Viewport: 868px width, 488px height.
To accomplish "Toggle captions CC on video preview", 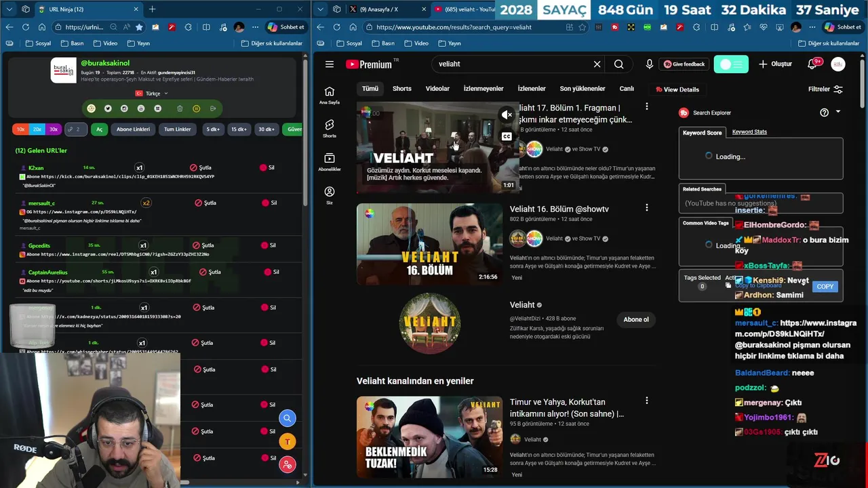I will 507,136.
